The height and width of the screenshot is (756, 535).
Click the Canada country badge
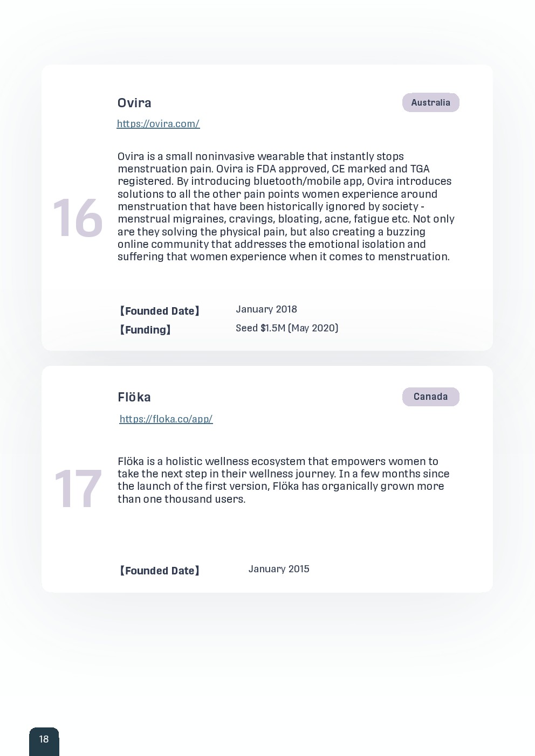[430, 397]
